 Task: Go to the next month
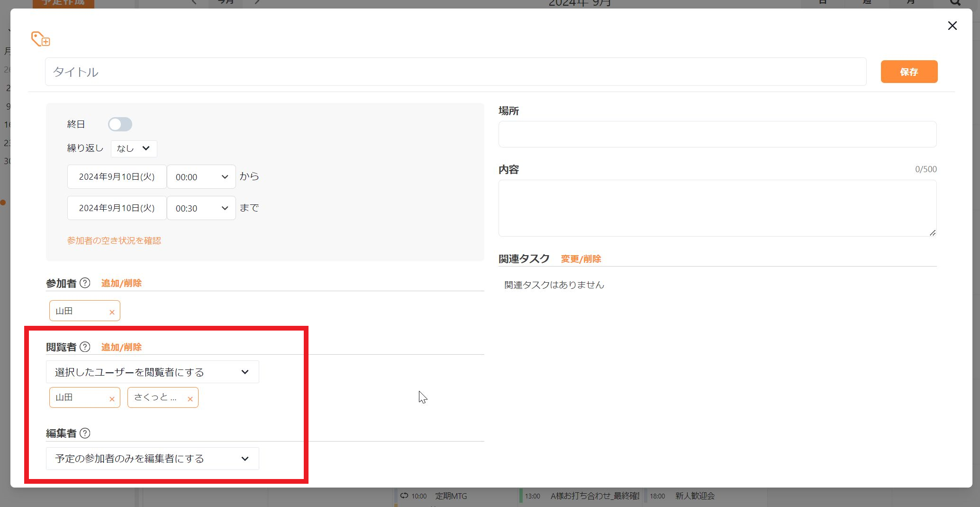256,2
